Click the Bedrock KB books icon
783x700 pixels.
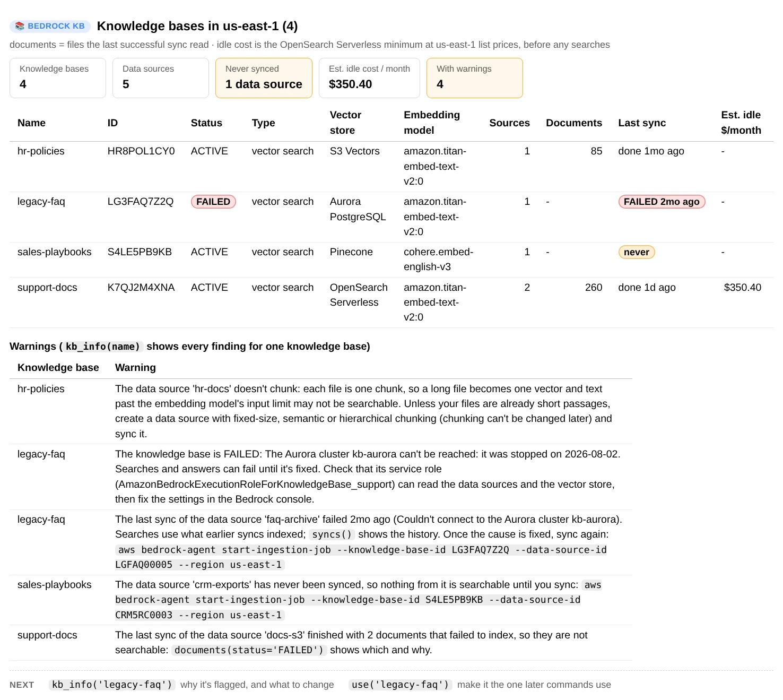(x=20, y=26)
